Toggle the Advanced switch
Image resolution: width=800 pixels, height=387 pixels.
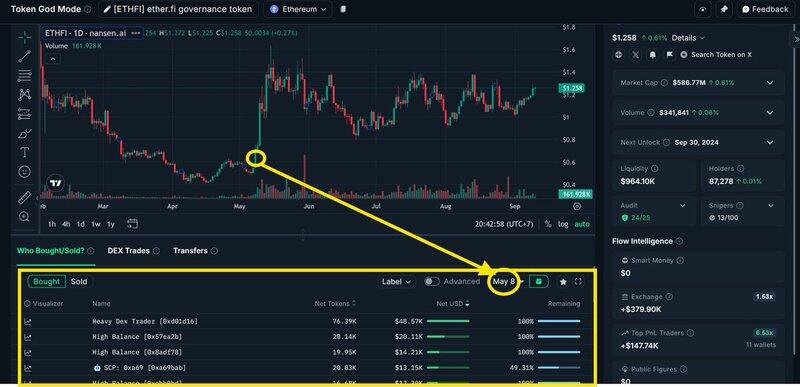tap(432, 281)
